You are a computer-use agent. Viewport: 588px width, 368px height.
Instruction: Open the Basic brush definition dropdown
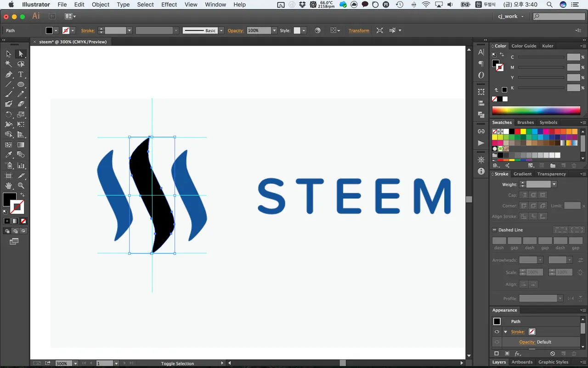(221, 30)
